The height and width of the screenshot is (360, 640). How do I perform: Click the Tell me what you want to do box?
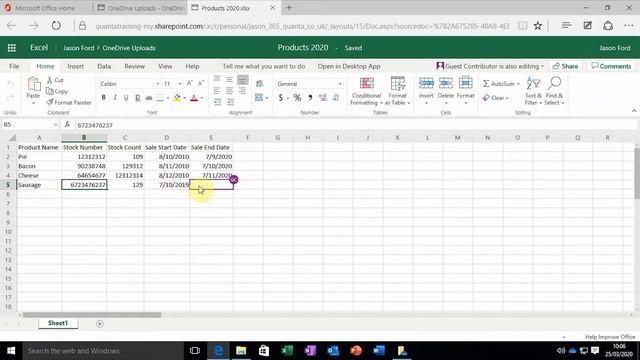tap(264, 66)
